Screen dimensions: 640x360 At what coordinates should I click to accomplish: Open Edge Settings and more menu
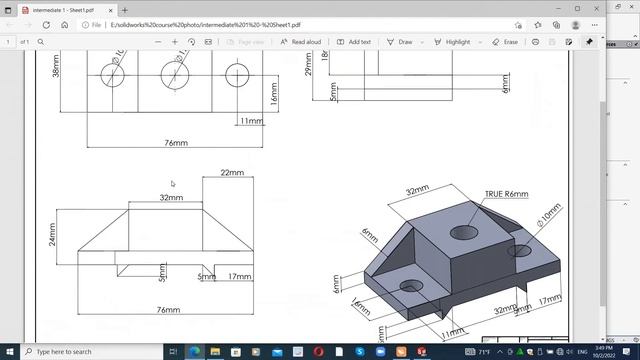(595, 25)
